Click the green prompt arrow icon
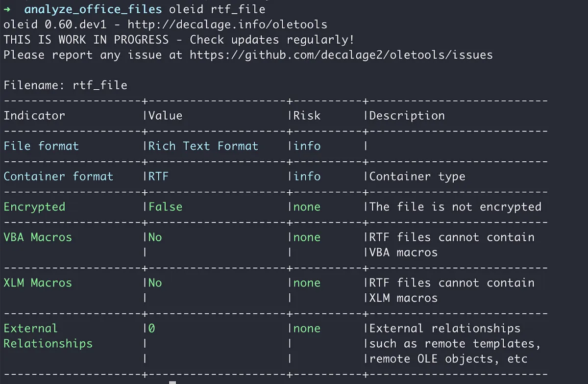The height and width of the screenshot is (384, 588). pyautogui.click(x=7, y=9)
